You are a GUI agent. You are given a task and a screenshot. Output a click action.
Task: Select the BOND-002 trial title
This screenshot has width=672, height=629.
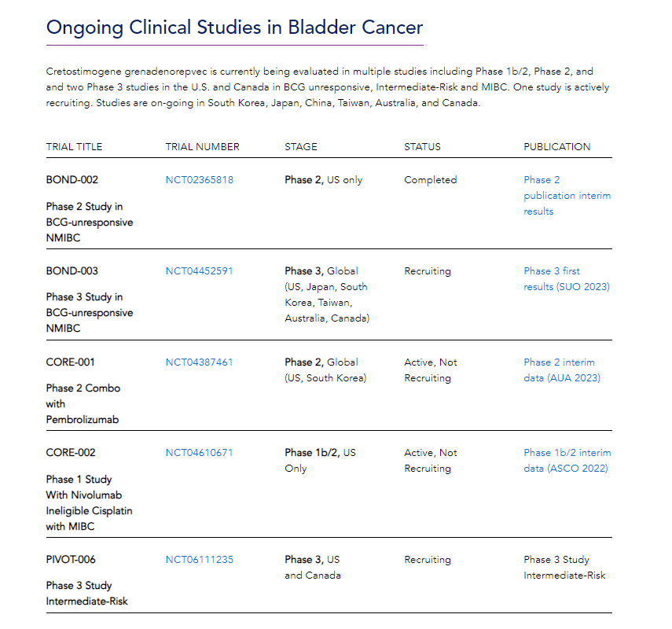[72, 180]
